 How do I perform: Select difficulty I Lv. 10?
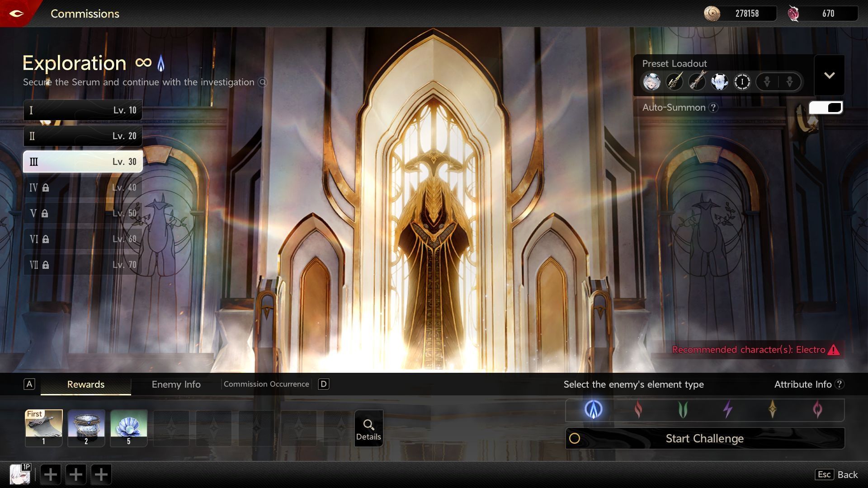pos(83,110)
